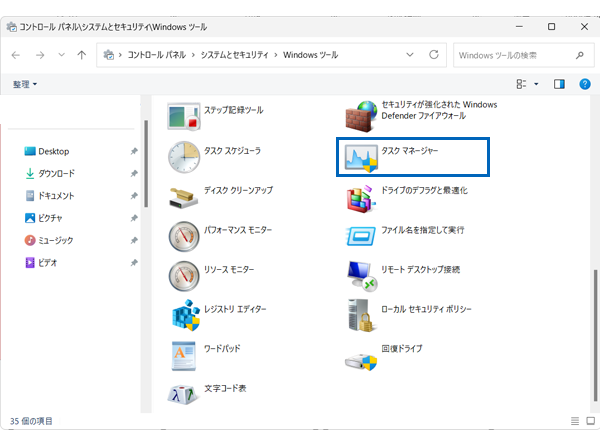Image resolution: width=600 pixels, height=445 pixels.
Task: Click the Windows ツール breadcrumb
Action: 310,55
